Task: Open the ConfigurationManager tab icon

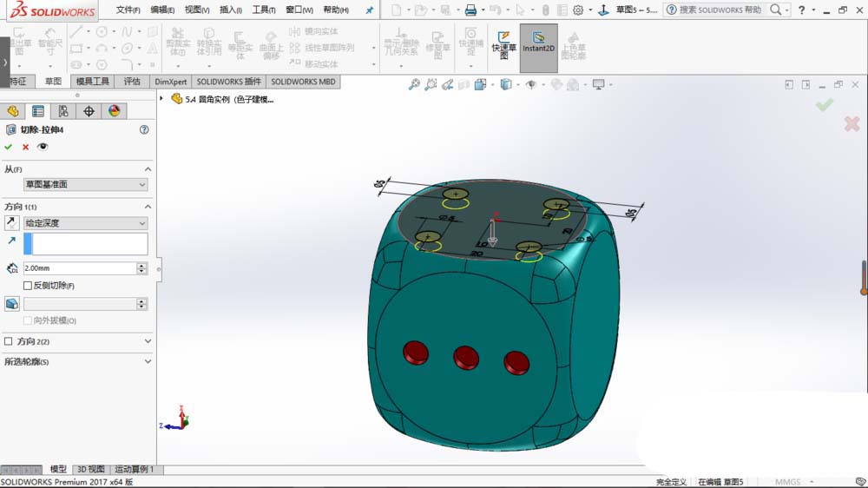Action: pos(63,111)
